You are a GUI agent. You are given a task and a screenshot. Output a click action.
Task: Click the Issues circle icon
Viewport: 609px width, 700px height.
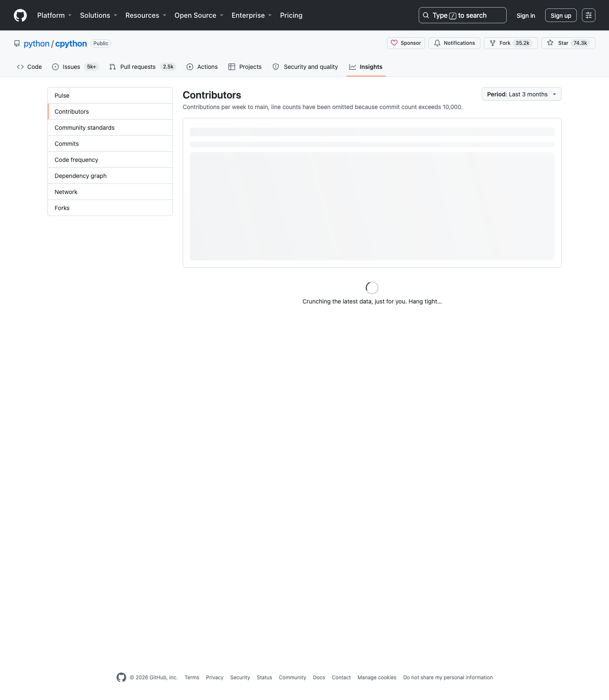pyautogui.click(x=55, y=67)
